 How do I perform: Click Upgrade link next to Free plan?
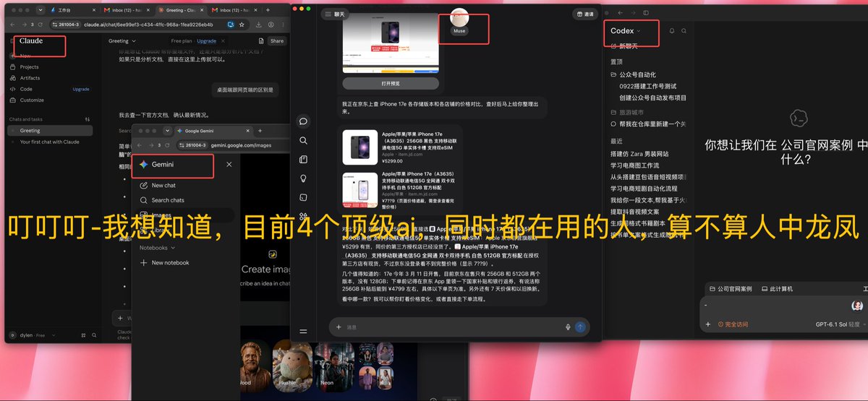(x=206, y=41)
